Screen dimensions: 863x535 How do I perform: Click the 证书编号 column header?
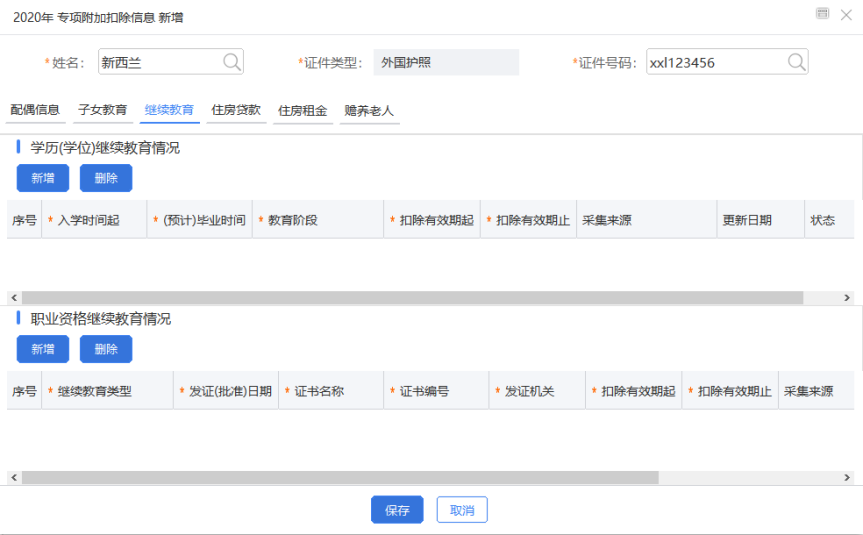436,391
